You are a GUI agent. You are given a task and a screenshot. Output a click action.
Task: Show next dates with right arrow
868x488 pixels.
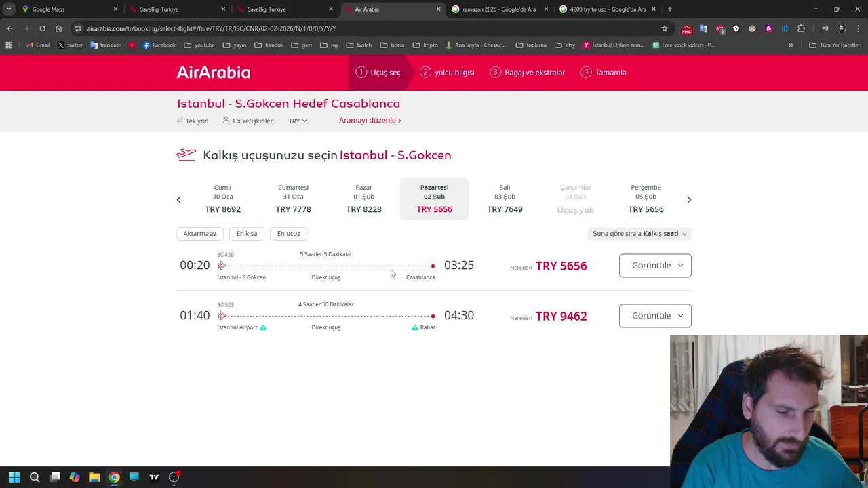point(689,199)
